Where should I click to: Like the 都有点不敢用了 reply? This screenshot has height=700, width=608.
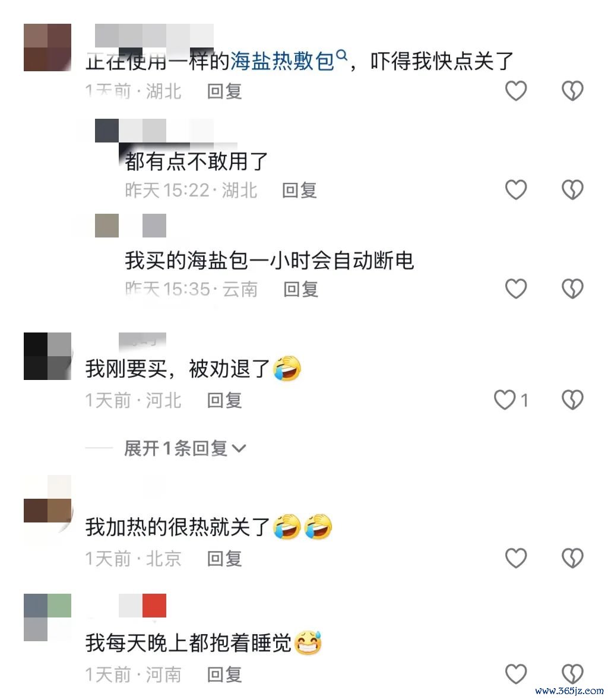point(515,190)
